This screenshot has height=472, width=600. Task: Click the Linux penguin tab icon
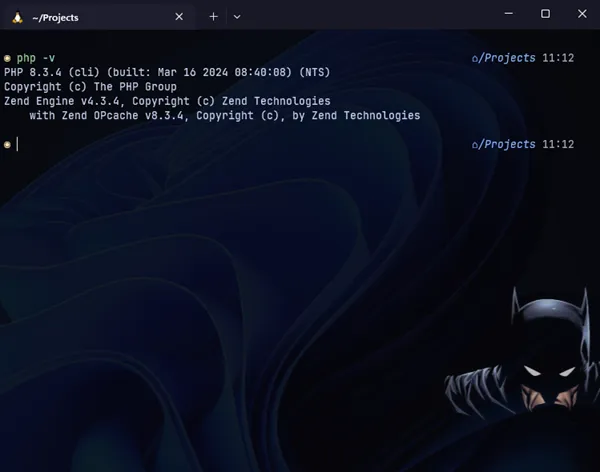coord(17,17)
